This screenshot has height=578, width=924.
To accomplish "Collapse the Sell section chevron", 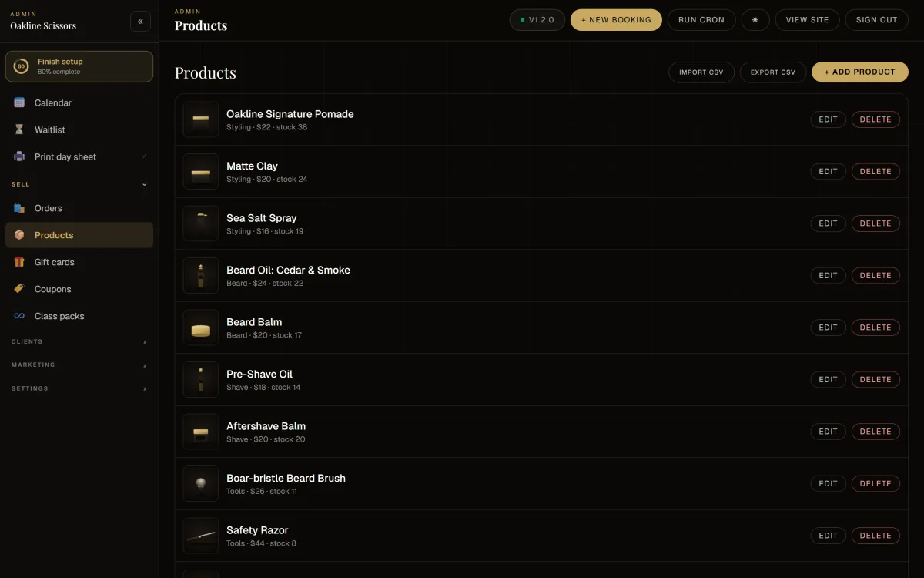I will tap(144, 185).
